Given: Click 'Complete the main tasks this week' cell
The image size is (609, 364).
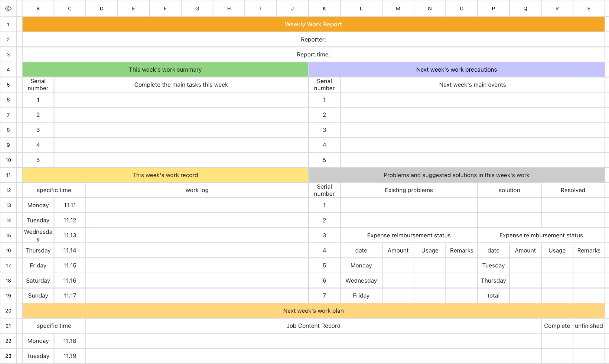Looking at the screenshot, I should pos(181,85).
